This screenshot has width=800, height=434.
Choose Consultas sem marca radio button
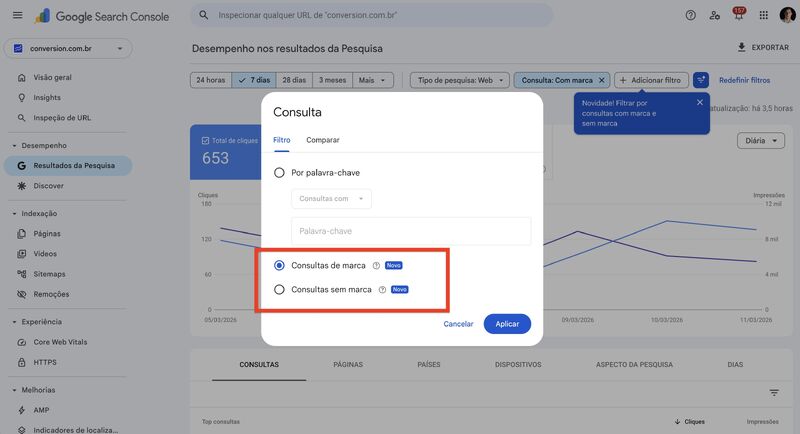click(x=280, y=290)
